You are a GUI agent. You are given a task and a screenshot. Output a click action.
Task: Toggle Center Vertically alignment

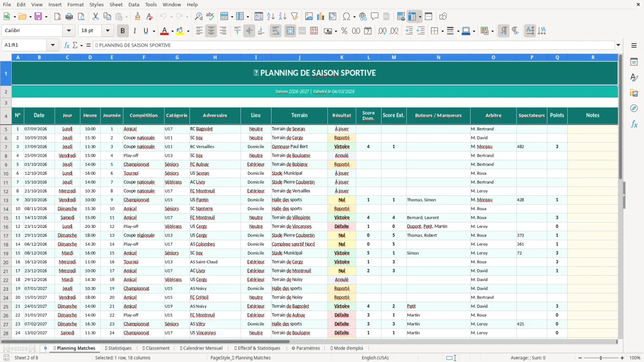pos(249,31)
